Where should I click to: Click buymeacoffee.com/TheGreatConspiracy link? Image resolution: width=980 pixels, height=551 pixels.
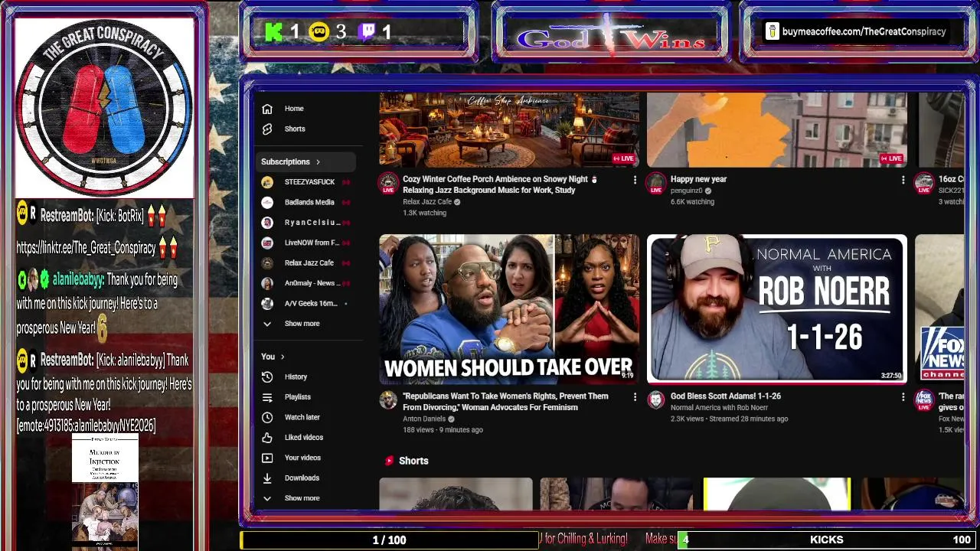(x=864, y=31)
